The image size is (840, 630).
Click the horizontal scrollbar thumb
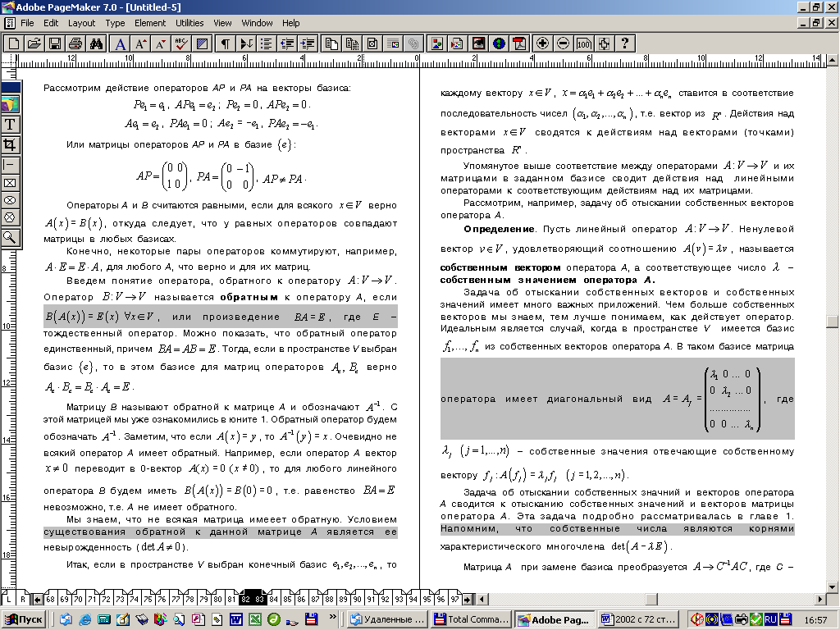pyautogui.click(x=651, y=599)
